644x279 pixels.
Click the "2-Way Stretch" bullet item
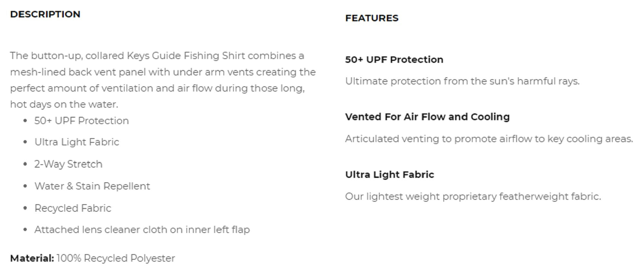click(68, 164)
